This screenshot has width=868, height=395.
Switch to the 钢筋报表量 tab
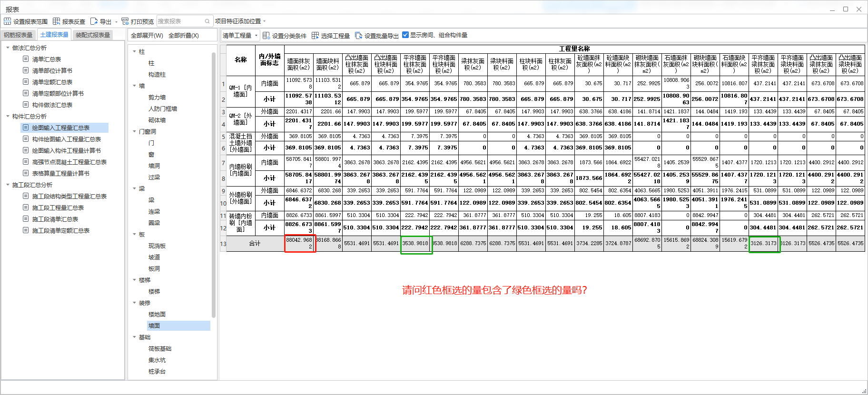click(18, 35)
